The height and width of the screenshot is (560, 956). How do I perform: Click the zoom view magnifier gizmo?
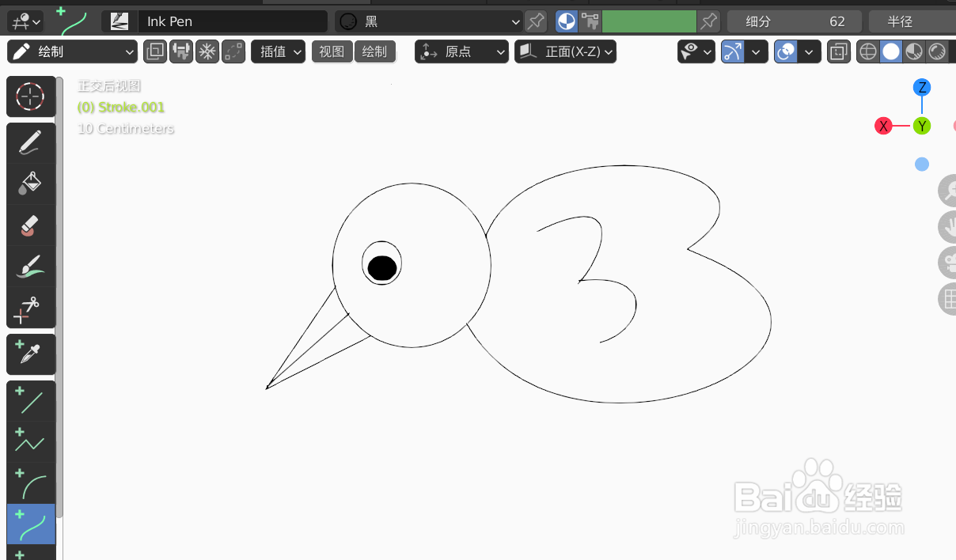947,191
